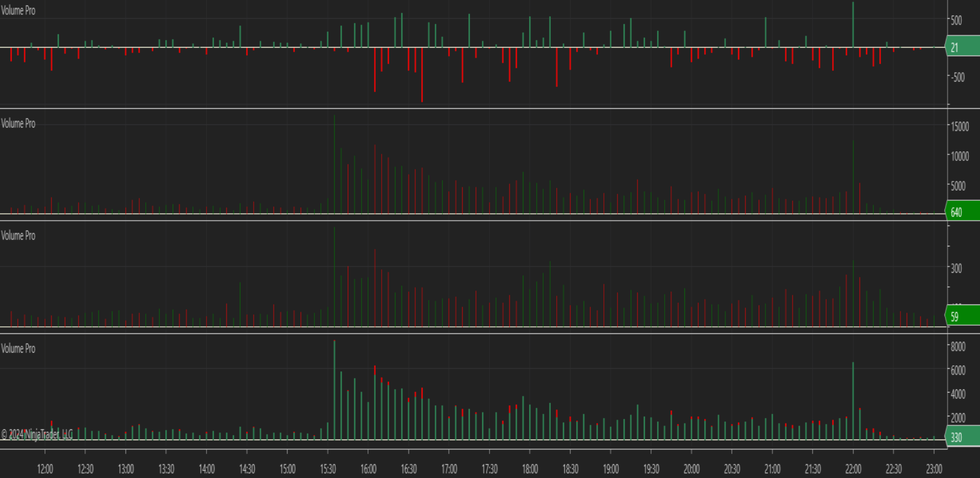Click the Volume Pro label in the bottom panel
This screenshot has height=478, width=980.
pyautogui.click(x=18, y=348)
